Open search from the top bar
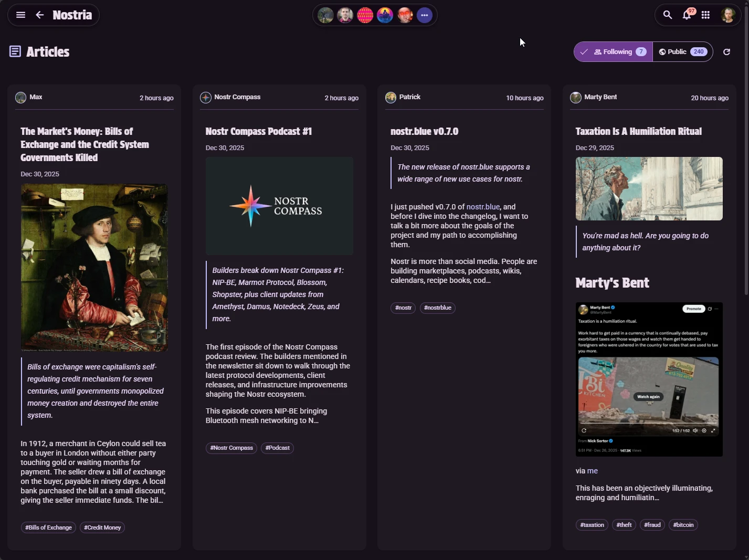 point(667,15)
